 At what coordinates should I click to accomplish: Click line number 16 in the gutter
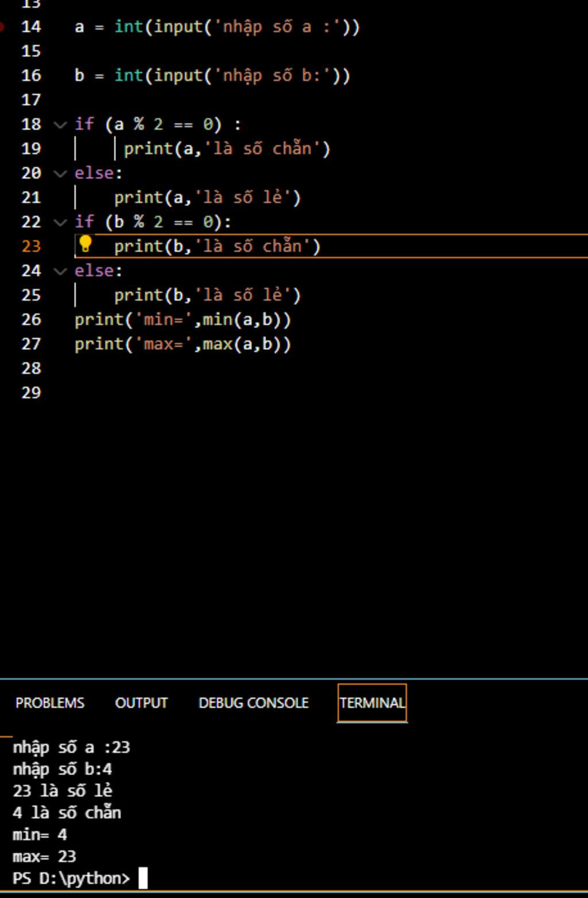(31, 75)
